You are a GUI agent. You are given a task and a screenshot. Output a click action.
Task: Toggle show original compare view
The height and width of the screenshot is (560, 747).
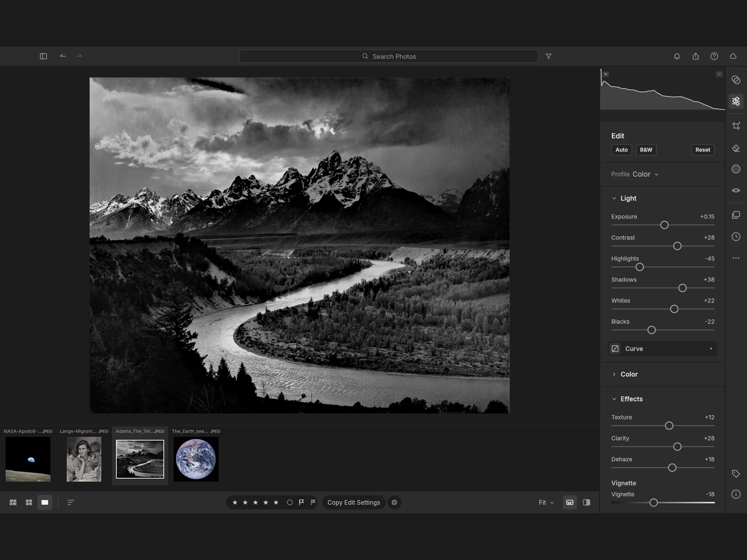click(587, 503)
